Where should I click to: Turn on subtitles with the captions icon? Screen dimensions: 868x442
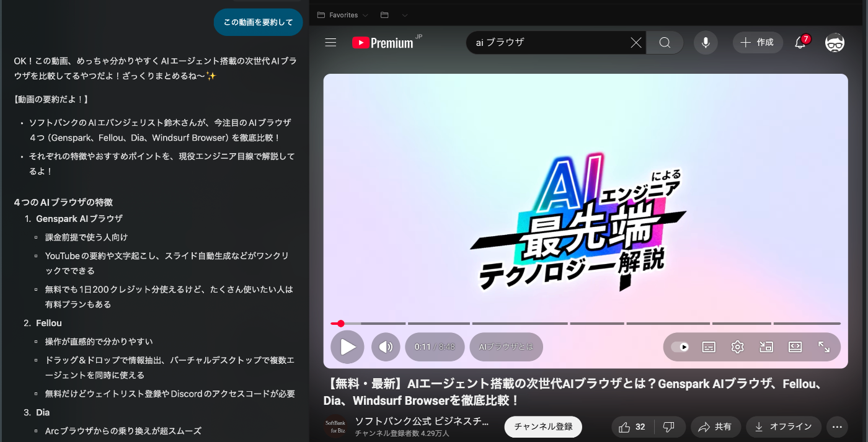pyautogui.click(x=709, y=347)
